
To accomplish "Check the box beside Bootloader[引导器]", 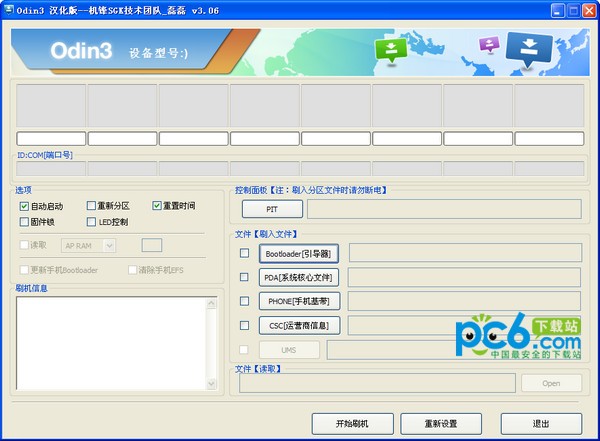I will [244, 253].
